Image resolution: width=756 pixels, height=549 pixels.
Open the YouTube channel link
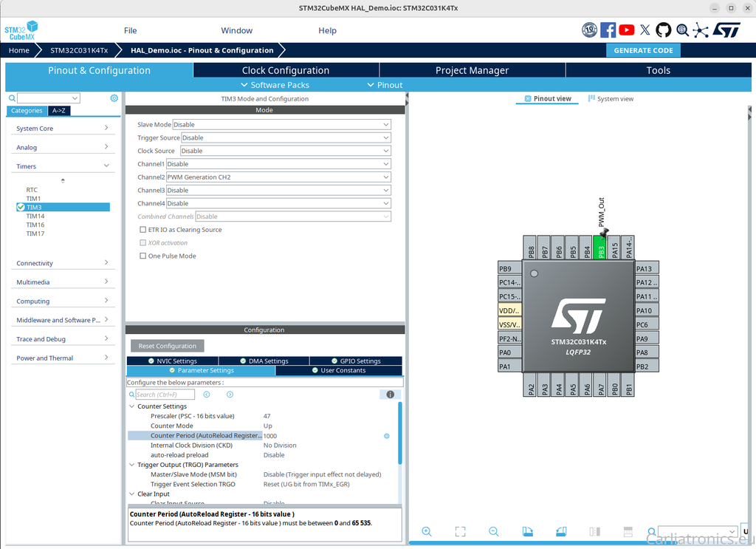point(626,30)
